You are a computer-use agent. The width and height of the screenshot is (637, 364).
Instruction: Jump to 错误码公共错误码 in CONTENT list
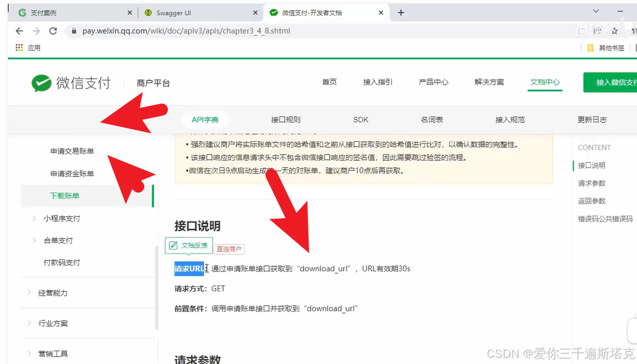(x=605, y=219)
